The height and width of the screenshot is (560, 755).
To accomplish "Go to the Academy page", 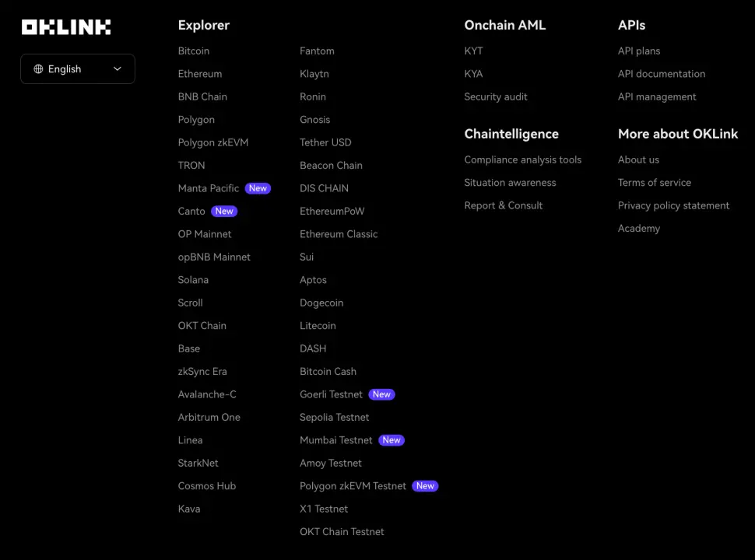I will [x=639, y=229].
